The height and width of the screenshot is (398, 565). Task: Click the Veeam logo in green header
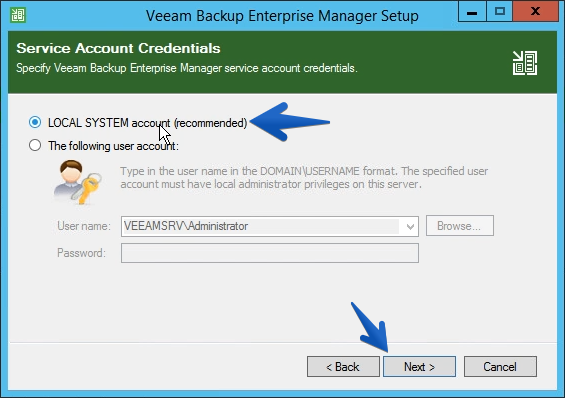tap(525, 63)
